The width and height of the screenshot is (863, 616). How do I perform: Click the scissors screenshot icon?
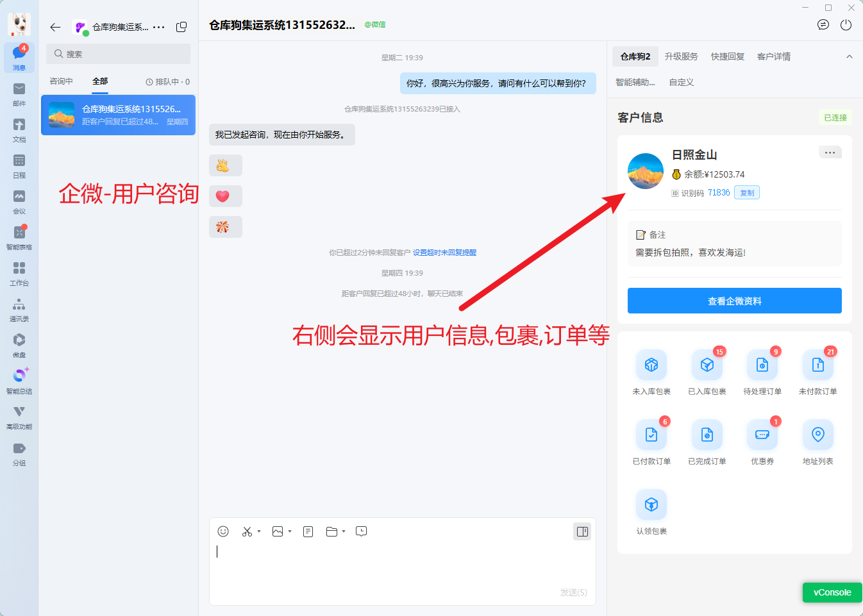pyautogui.click(x=247, y=531)
